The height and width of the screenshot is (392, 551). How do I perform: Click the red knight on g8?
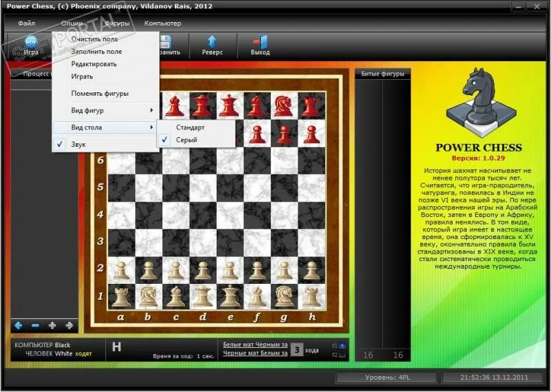[x=284, y=105]
